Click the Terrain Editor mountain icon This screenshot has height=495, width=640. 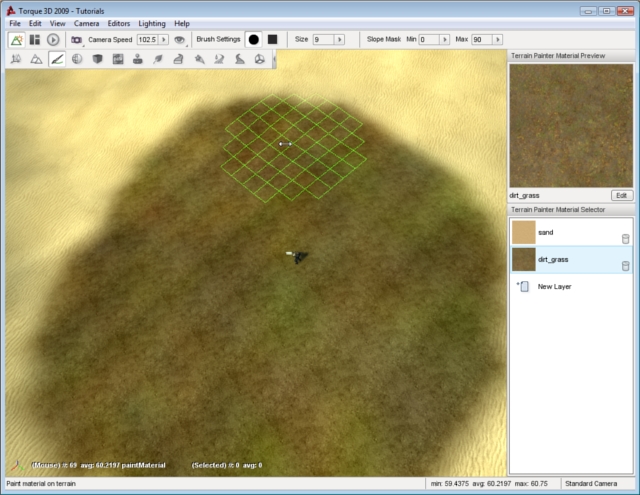pyautogui.click(x=36, y=59)
